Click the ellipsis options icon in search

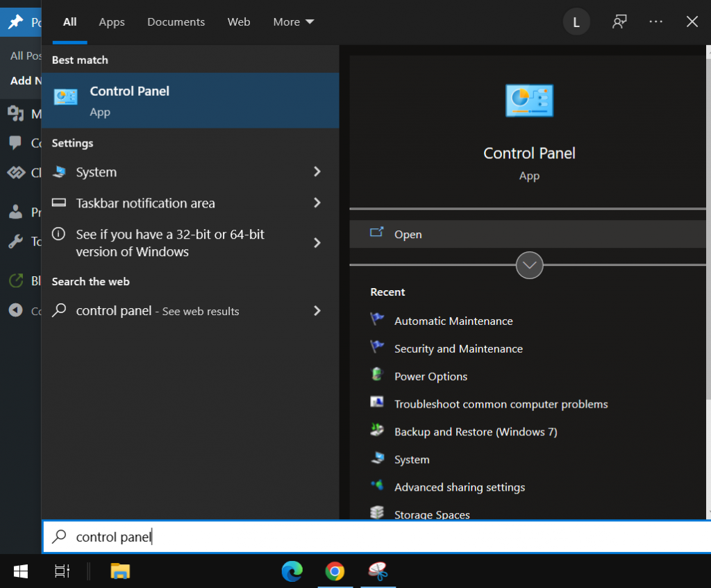point(655,22)
